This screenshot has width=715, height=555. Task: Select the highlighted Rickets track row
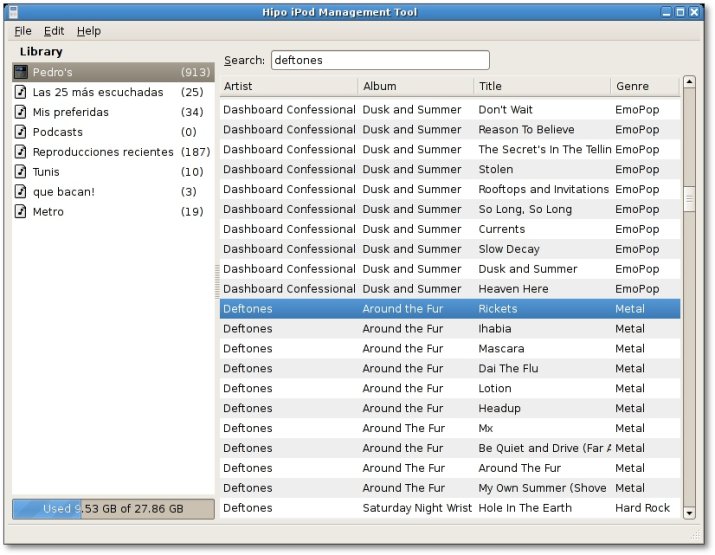(x=450, y=309)
